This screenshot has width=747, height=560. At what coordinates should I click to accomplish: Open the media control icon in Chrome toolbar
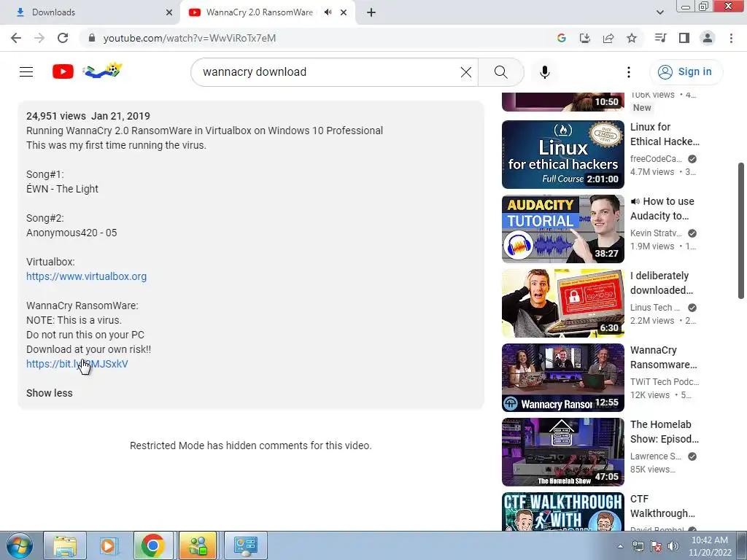[660, 38]
